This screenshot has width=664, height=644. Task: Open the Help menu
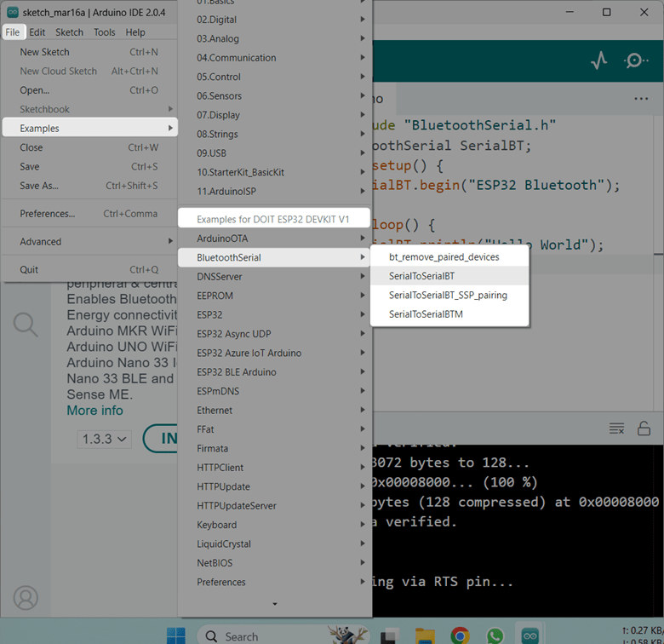click(x=135, y=32)
